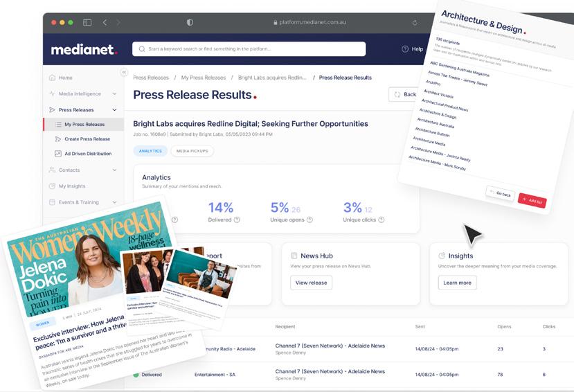This screenshot has width=574, height=392.
Task: Click the Contacts people icon
Action: point(52,170)
